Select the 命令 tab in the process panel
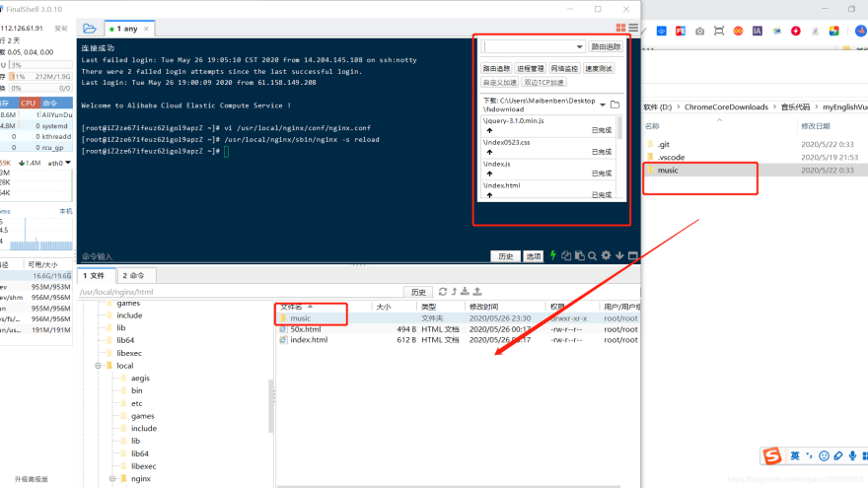868x488 pixels. 50,103
